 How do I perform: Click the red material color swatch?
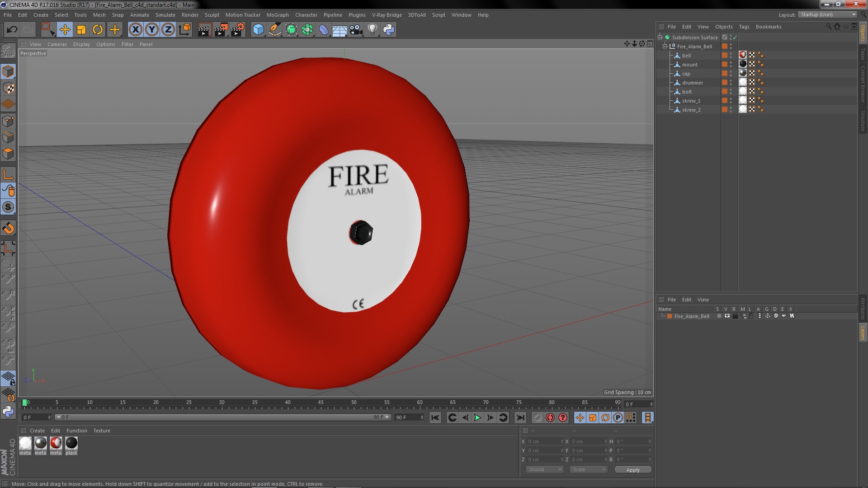click(56, 443)
